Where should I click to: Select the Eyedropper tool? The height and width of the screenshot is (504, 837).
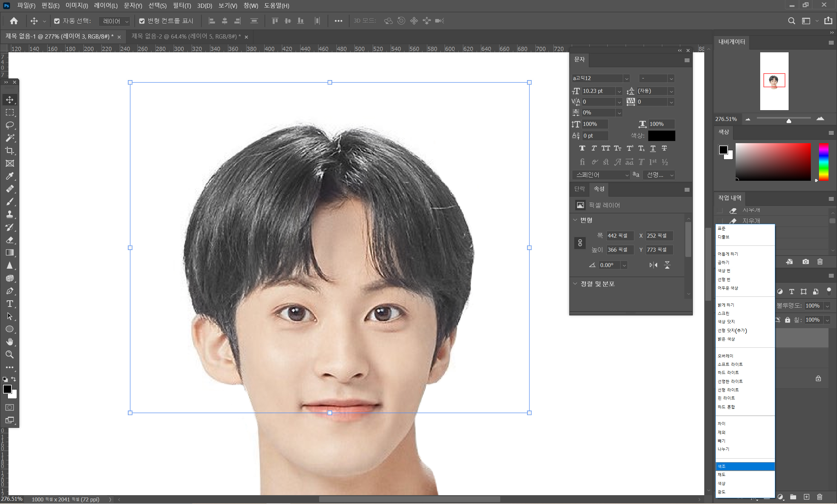coord(9,176)
